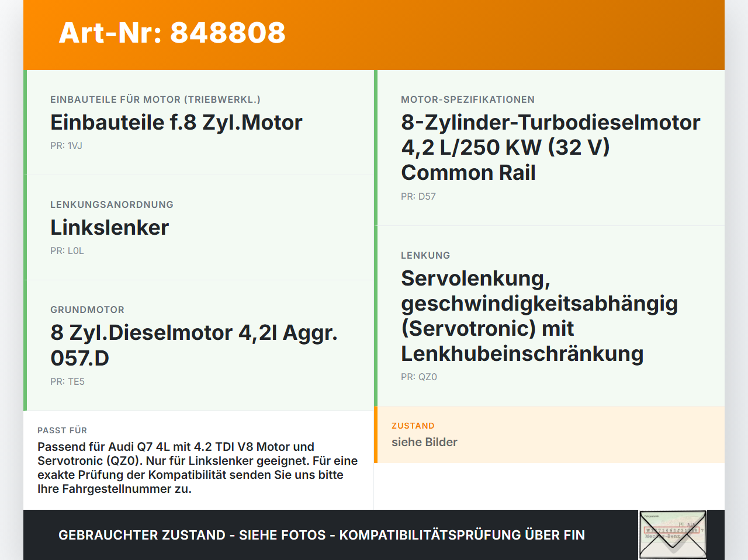The width and height of the screenshot is (748, 560).
Task: Select '8-Zylinder-Turbodieselmotor' specification text
Action: pyautogui.click(x=550, y=147)
